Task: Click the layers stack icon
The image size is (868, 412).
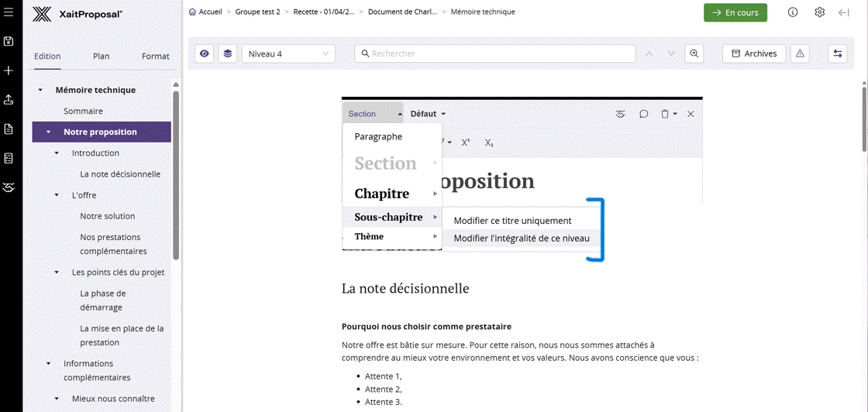Action: click(x=228, y=53)
